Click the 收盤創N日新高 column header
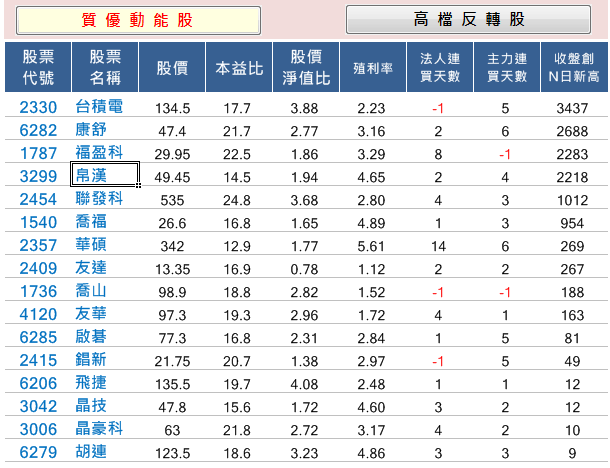The width and height of the screenshot is (610, 468). (x=574, y=67)
